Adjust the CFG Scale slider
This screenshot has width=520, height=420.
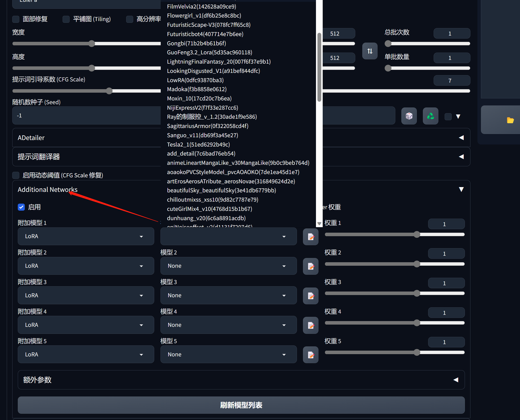(x=109, y=91)
